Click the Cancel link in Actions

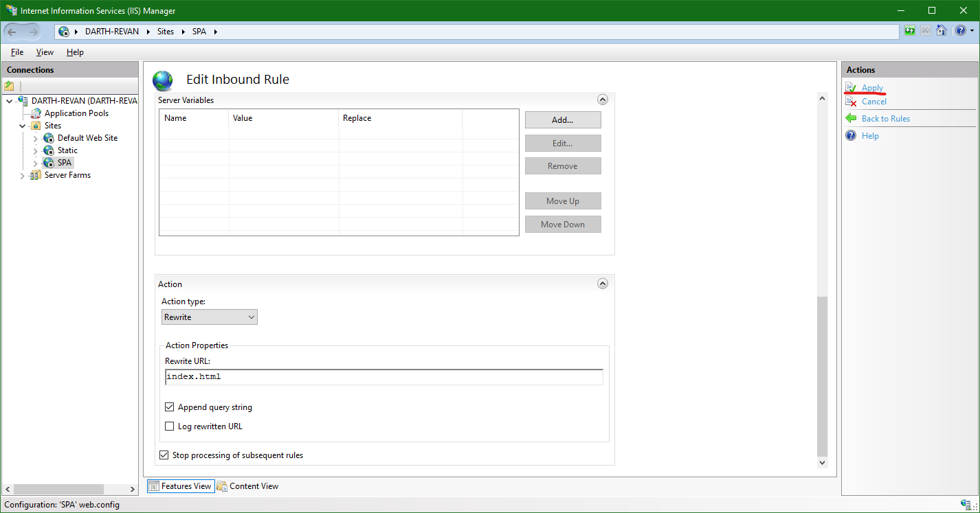pos(872,101)
